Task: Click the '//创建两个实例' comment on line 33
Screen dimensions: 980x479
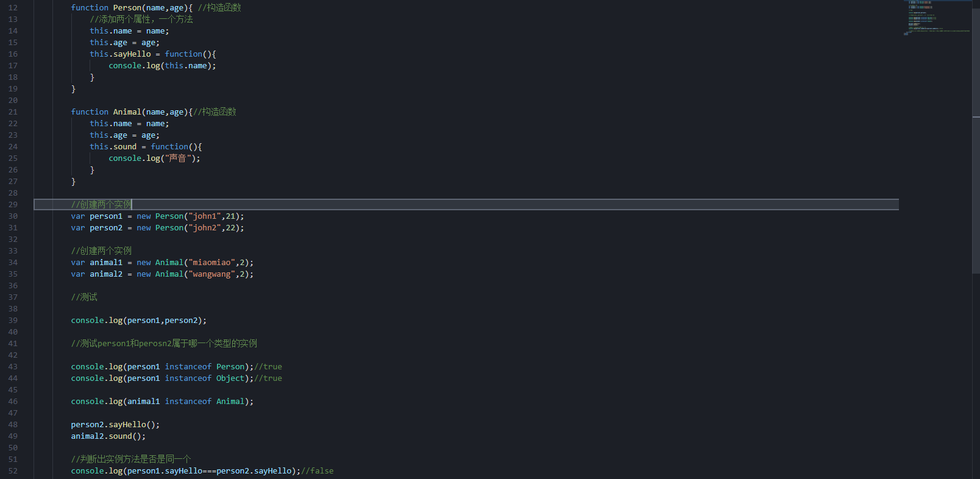Action: click(x=101, y=251)
